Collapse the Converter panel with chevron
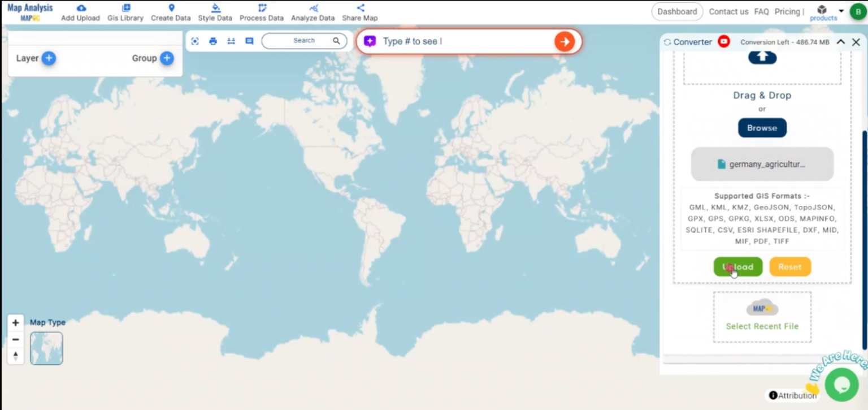The height and width of the screenshot is (410, 868). [x=841, y=41]
